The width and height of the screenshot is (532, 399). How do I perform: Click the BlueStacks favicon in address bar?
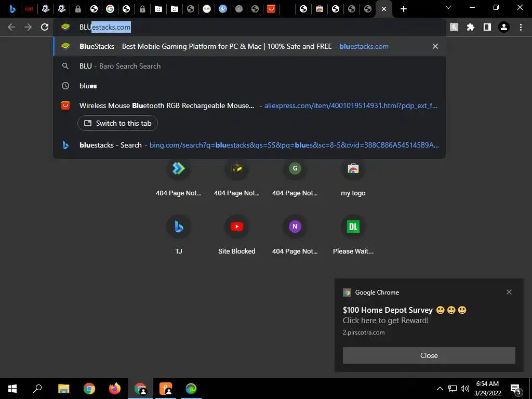tap(65, 27)
